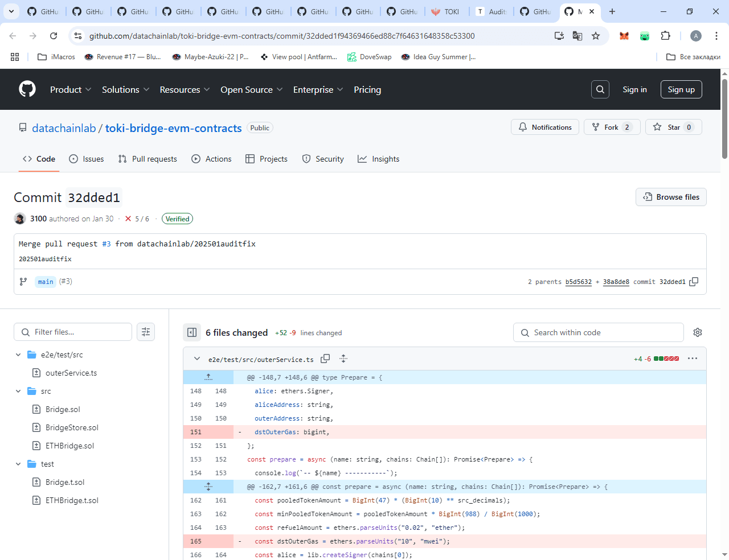Expand the Product menu
This screenshot has height=560, width=729.
(x=70, y=89)
